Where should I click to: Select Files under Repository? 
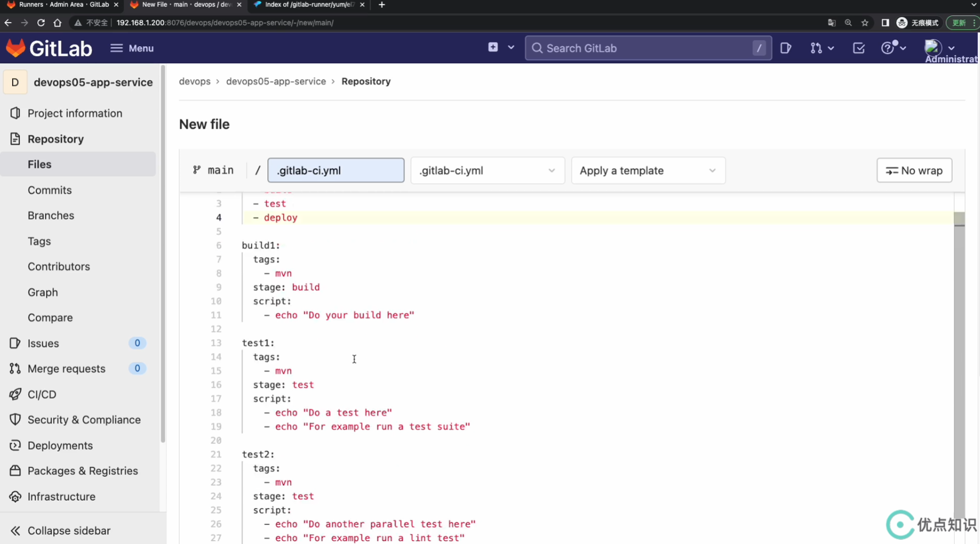(x=78, y=164)
